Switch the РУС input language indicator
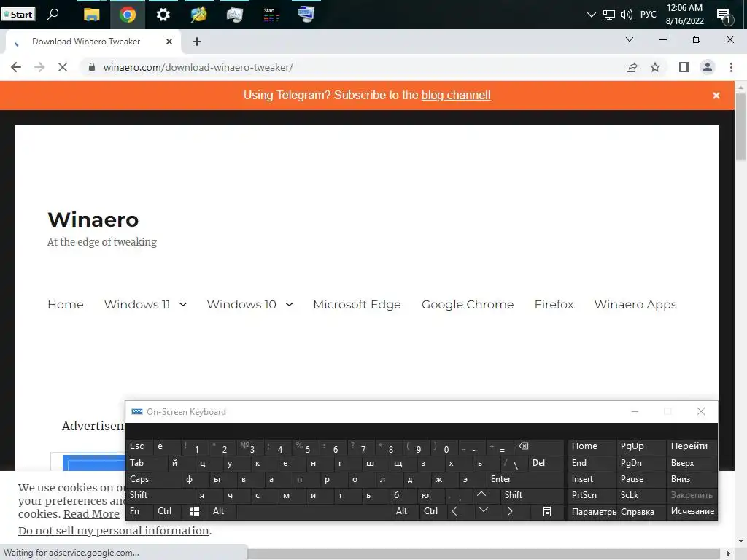Image resolution: width=747 pixels, height=560 pixels. [x=648, y=15]
